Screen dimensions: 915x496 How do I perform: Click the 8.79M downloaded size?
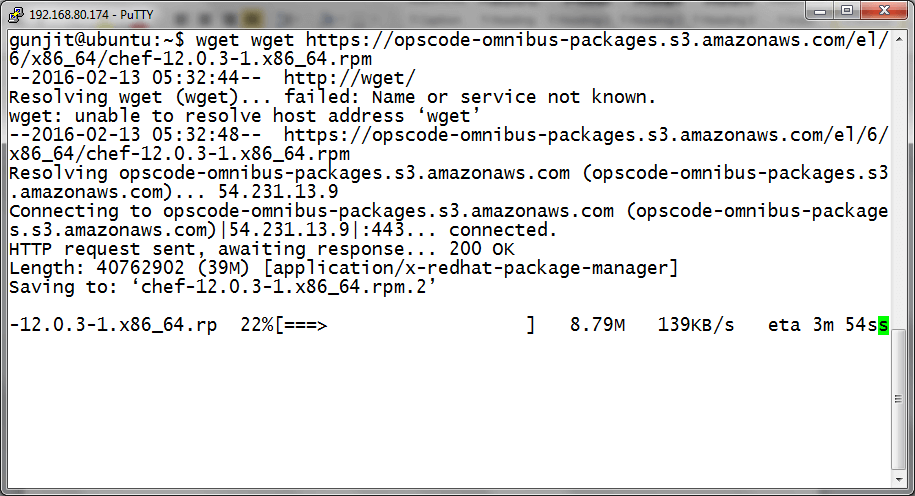597,325
